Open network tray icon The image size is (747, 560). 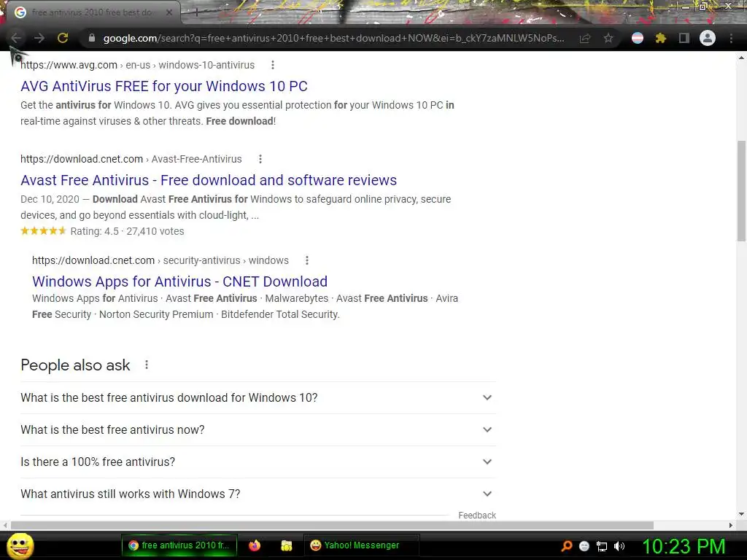coord(602,546)
